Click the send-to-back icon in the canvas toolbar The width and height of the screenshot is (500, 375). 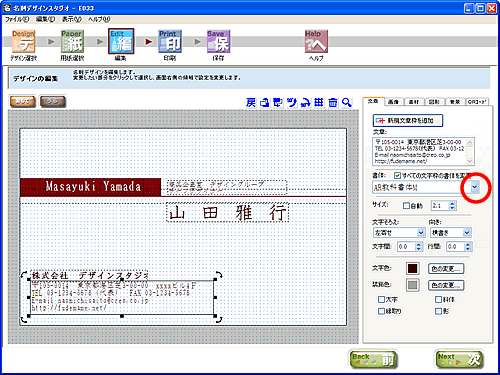pos(278,102)
